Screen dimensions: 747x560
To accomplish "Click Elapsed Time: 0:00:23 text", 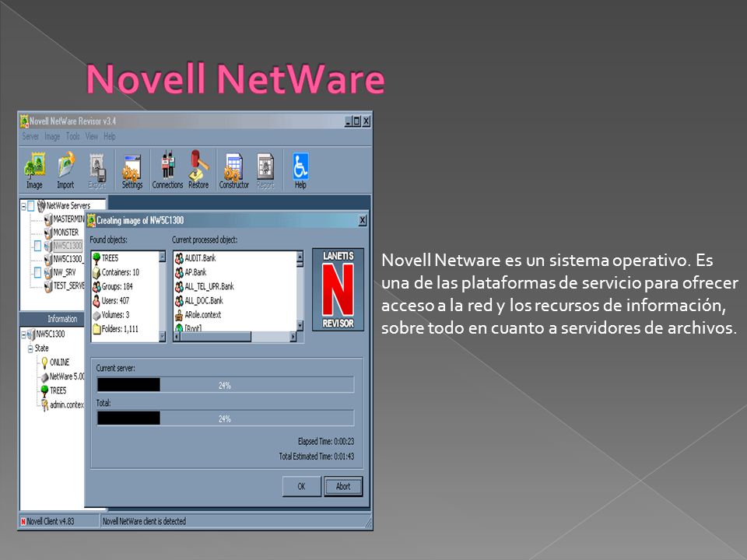I will click(326, 442).
